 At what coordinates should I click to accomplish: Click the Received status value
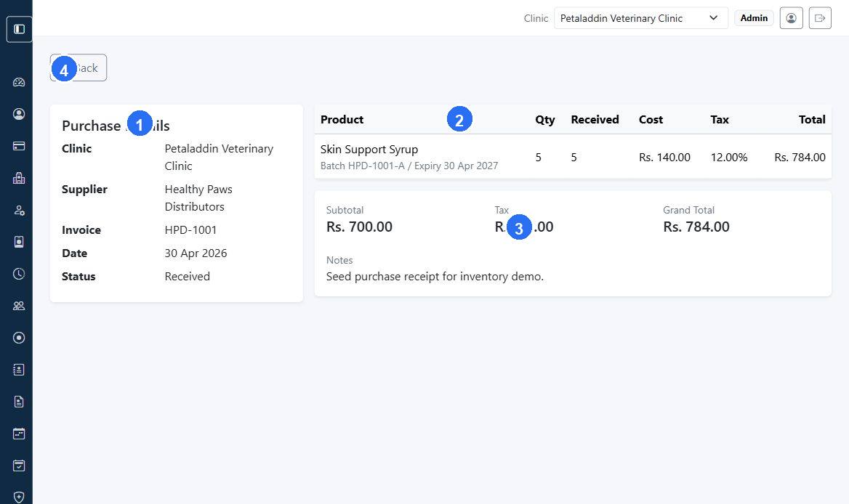[187, 277]
